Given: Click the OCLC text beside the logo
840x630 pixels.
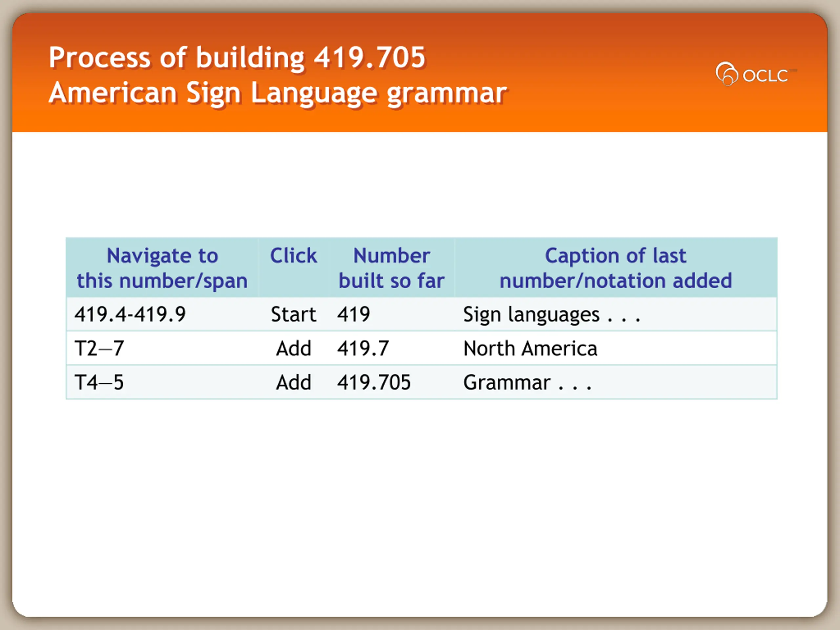Looking at the screenshot, I should (x=765, y=75).
